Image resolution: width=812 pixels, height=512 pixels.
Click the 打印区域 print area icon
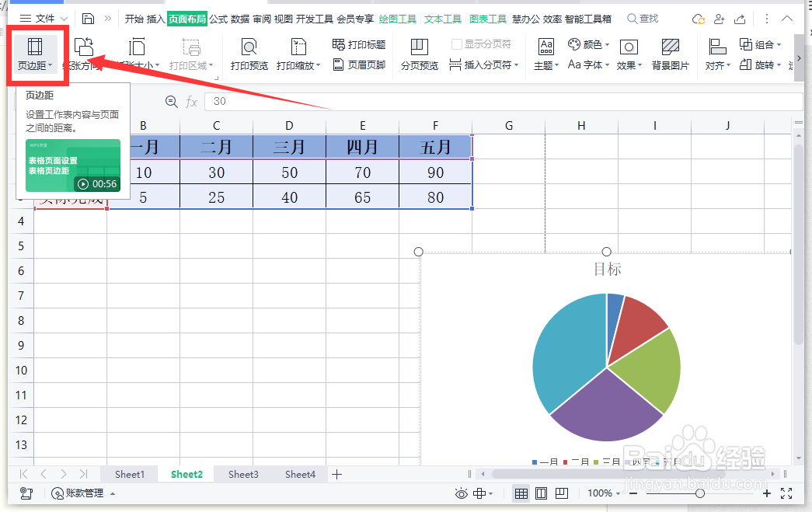point(191,47)
